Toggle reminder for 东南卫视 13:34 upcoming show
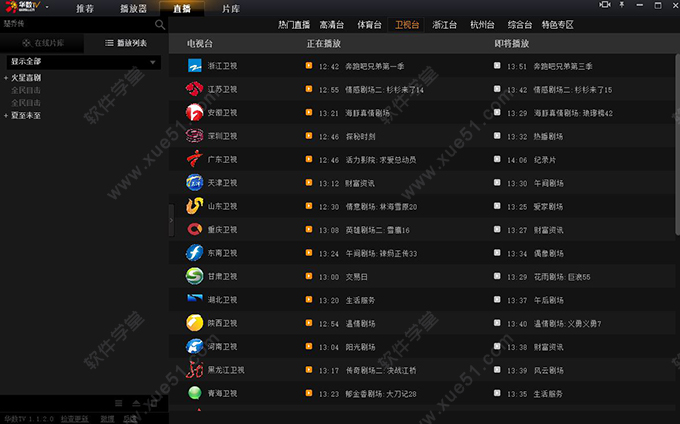680x424 pixels. click(x=497, y=253)
